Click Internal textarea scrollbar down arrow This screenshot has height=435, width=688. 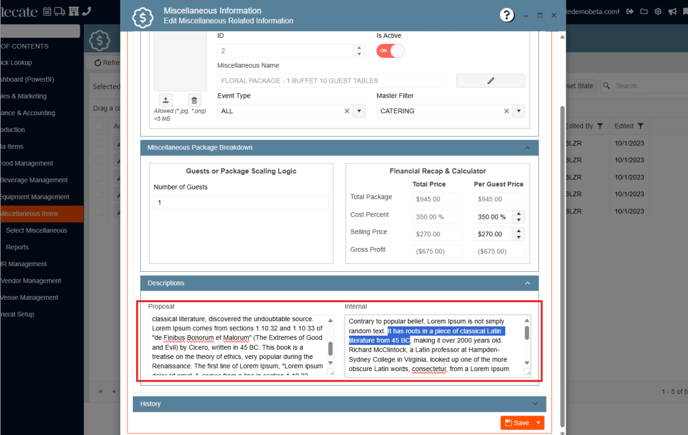coord(527,363)
